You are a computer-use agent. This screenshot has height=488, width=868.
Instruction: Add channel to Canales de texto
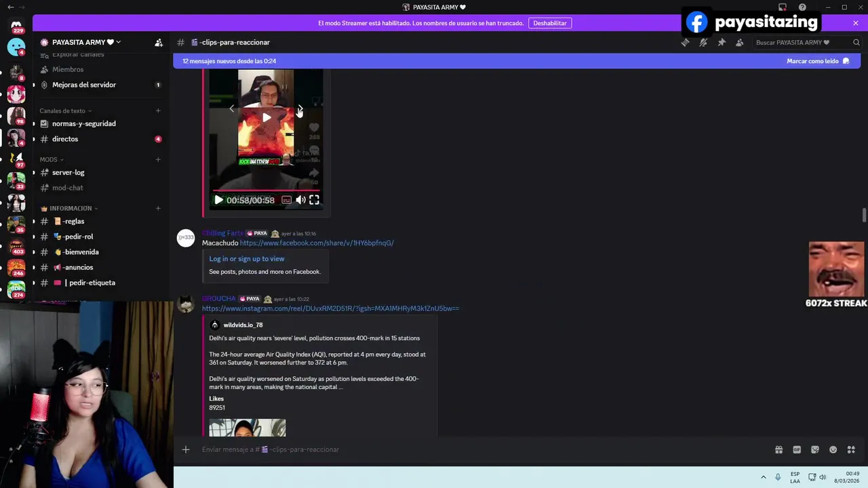pyautogui.click(x=158, y=110)
